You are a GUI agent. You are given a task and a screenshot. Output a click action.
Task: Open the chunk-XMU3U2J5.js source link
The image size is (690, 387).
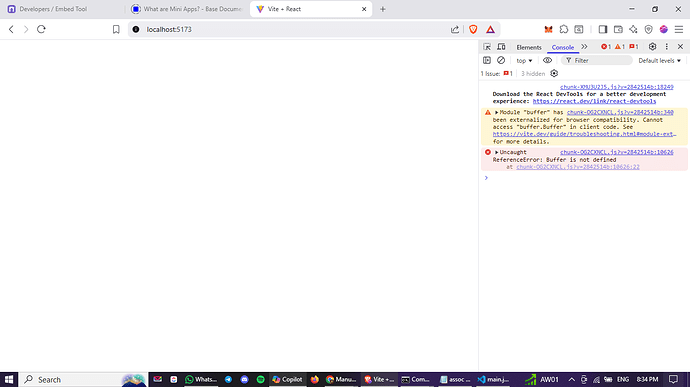pos(617,87)
